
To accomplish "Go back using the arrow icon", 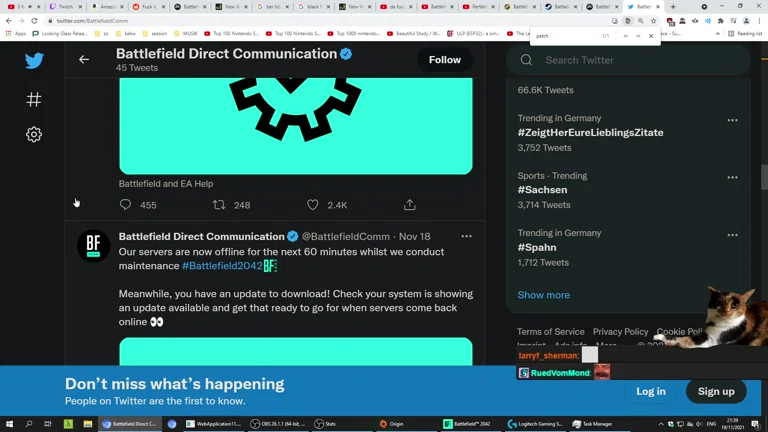I will pyautogui.click(x=84, y=60).
